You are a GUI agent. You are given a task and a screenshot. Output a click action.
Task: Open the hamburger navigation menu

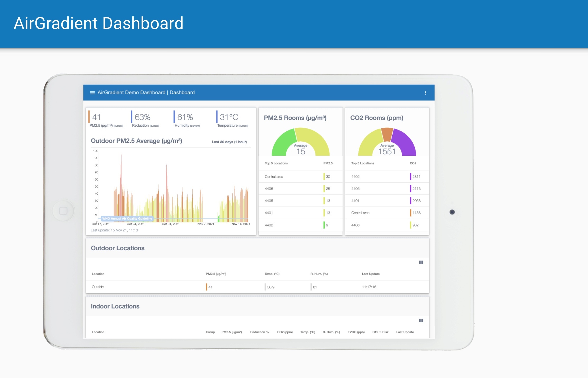pos(92,93)
